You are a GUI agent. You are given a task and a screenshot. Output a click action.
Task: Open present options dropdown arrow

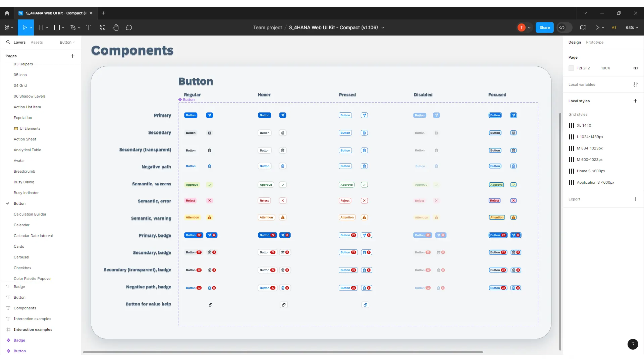click(x=603, y=28)
